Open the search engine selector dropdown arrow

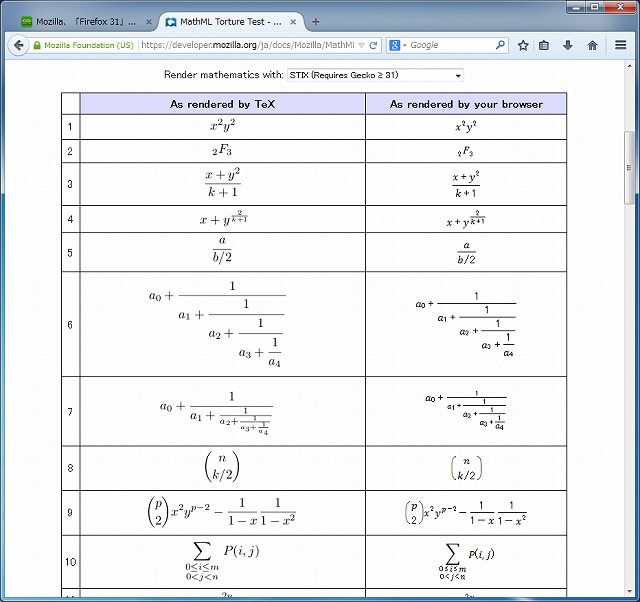[405, 45]
